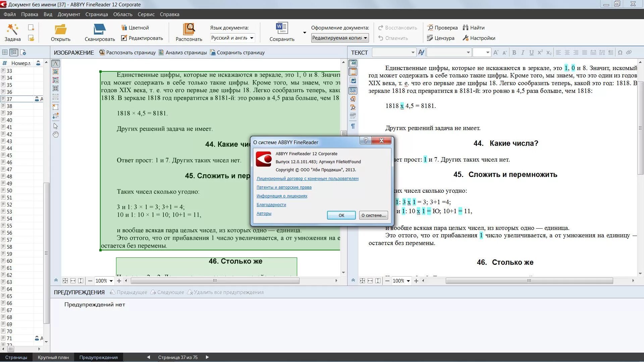Toggle Bold formatting in text panel
644x362 pixels.
(514, 53)
